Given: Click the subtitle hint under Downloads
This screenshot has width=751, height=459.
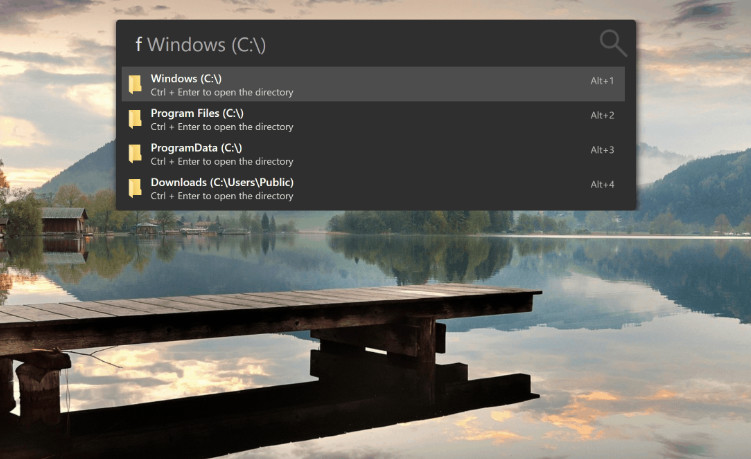Looking at the screenshot, I should pyautogui.click(x=222, y=196).
